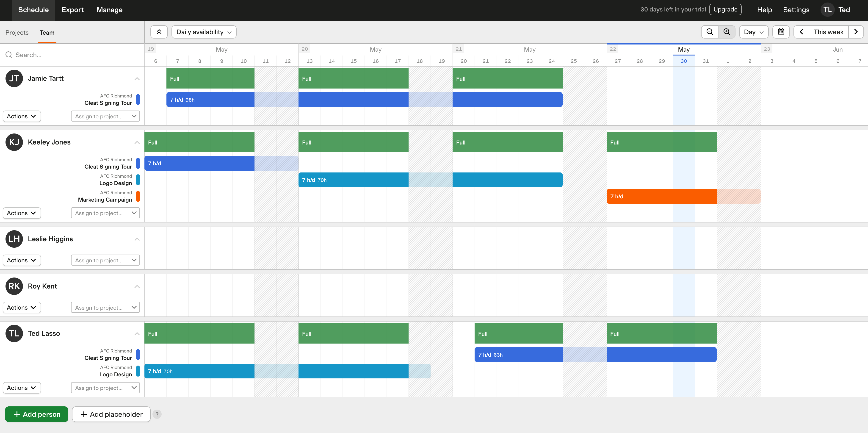Image resolution: width=868 pixels, height=433 pixels.
Task: Open Ted Lasso's Actions dropdown
Action: tap(22, 388)
